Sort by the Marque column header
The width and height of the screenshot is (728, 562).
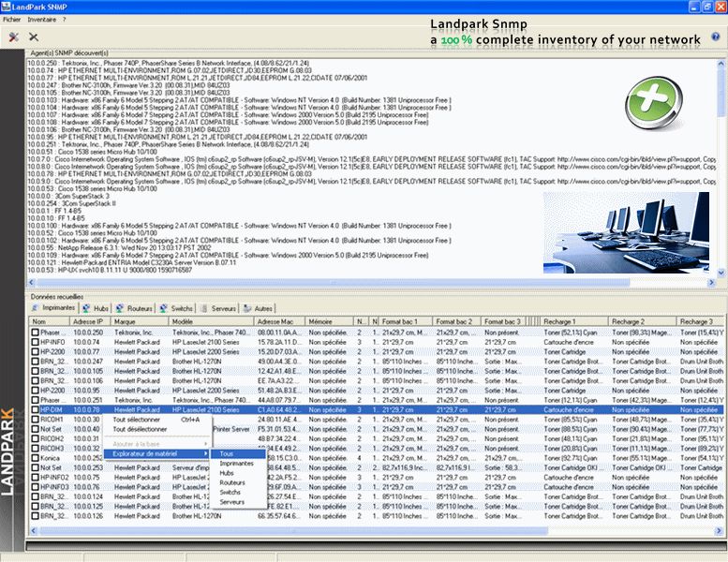click(x=140, y=321)
